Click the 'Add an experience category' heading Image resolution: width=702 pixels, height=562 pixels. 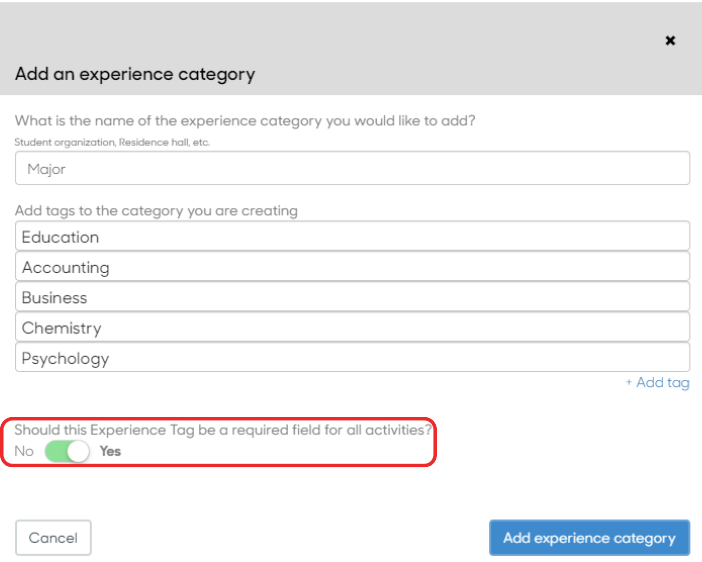[x=135, y=74]
